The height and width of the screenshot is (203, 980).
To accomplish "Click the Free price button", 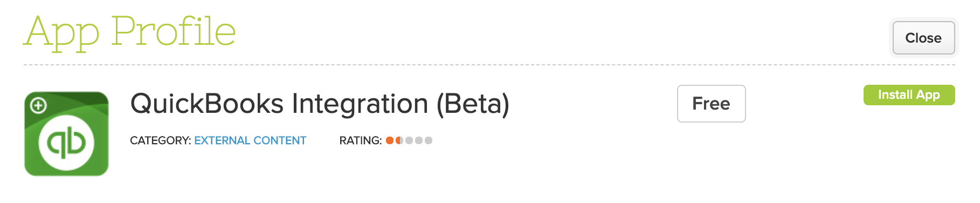I will (711, 104).
